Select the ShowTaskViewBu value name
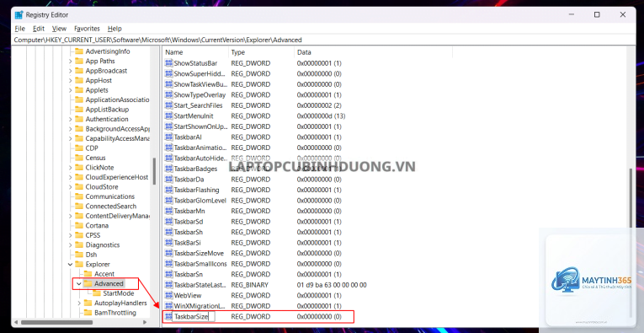 click(200, 84)
